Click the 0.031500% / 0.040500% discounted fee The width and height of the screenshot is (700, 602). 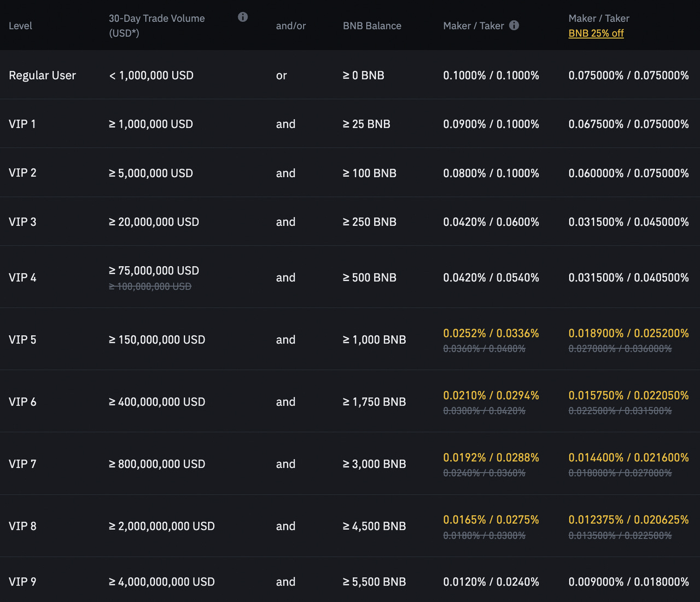pyautogui.click(x=629, y=278)
